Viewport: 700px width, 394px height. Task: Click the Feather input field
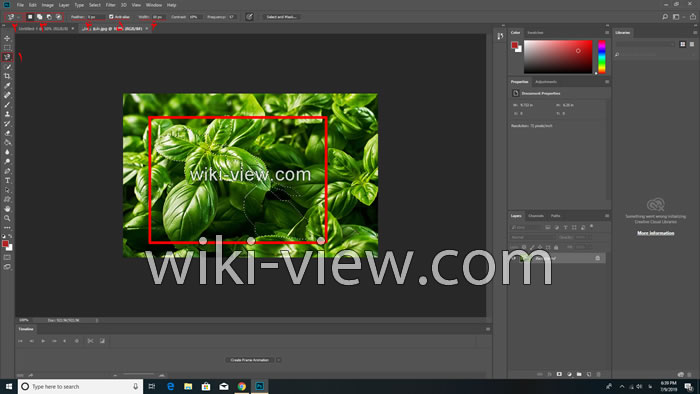pos(96,17)
